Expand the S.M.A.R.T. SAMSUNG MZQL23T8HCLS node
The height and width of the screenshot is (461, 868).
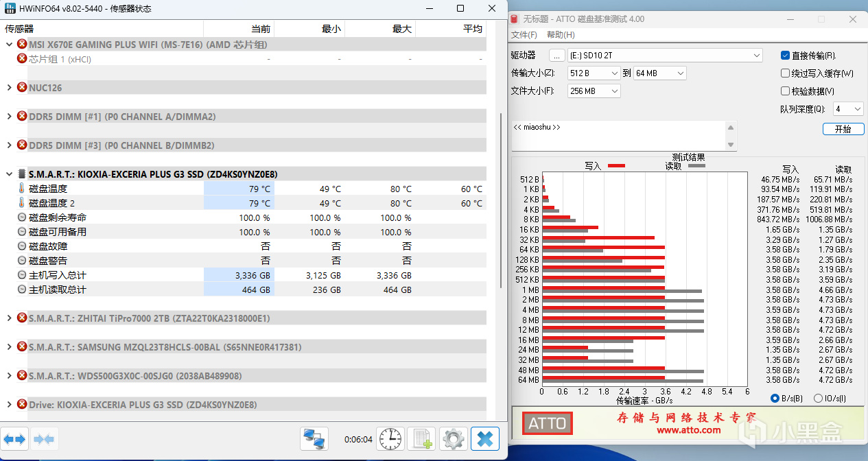(x=8, y=347)
